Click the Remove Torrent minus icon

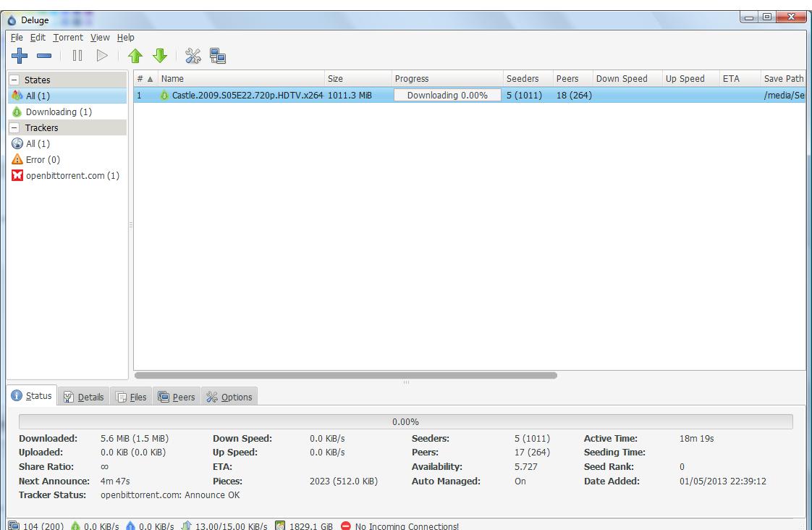point(44,56)
